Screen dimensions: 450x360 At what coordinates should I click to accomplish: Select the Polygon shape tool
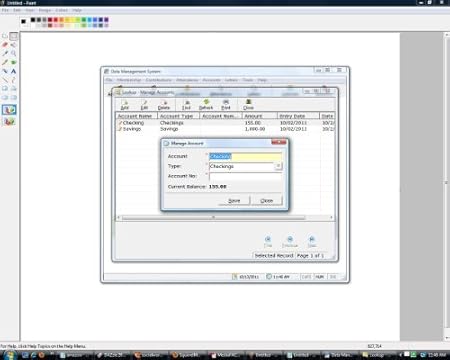click(x=13, y=89)
